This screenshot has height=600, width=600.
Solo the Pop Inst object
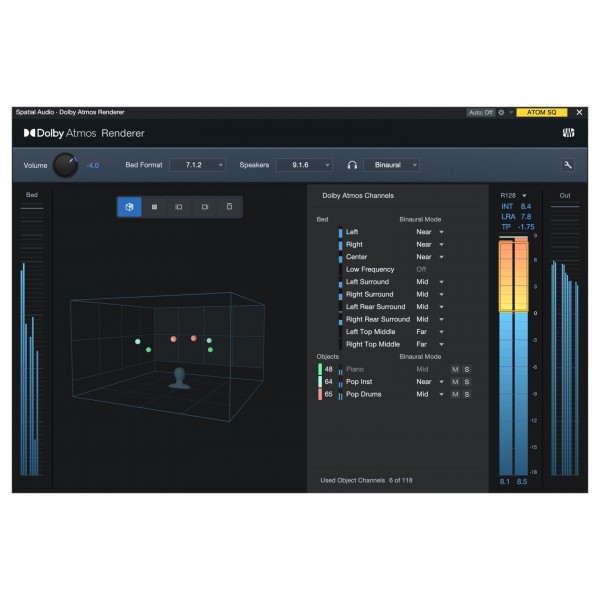(x=466, y=382)
